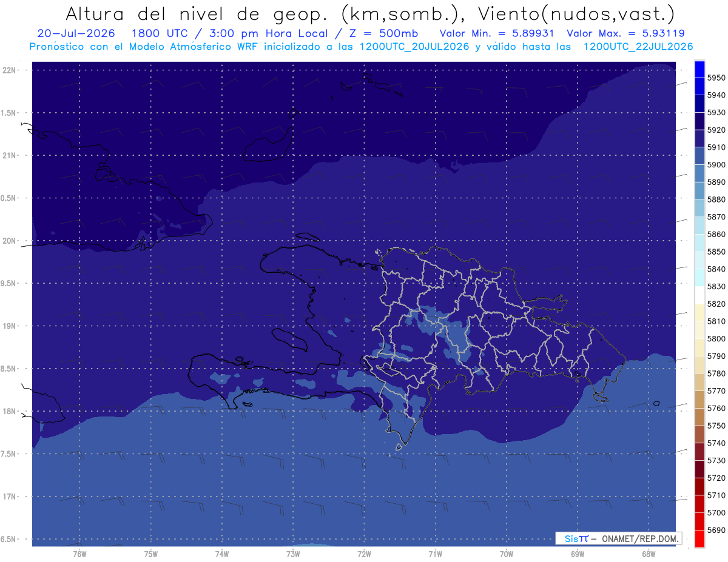The height and width of the screenshot is (562, 728).
Task: Click the '5740' legend value
Action: (x=716, y=443)
